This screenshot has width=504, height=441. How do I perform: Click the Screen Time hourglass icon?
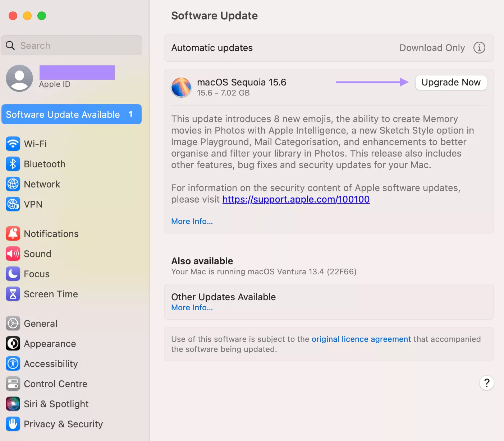point(13,294)
